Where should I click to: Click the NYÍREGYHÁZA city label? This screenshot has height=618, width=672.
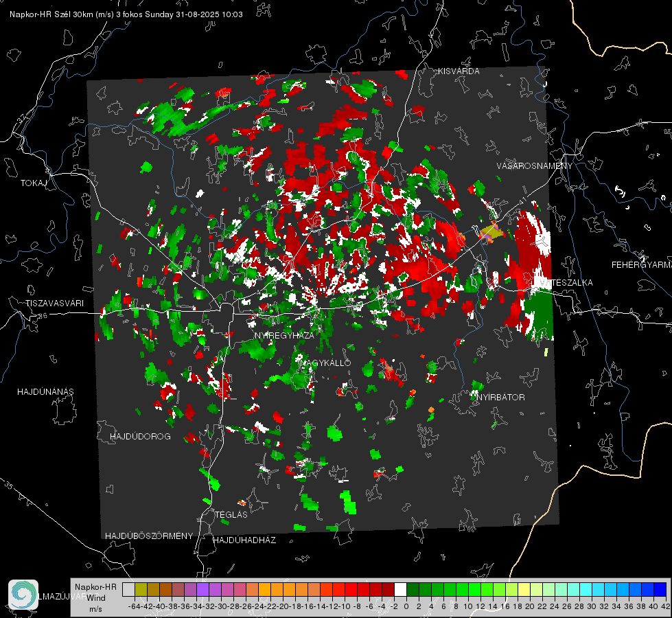284,335
